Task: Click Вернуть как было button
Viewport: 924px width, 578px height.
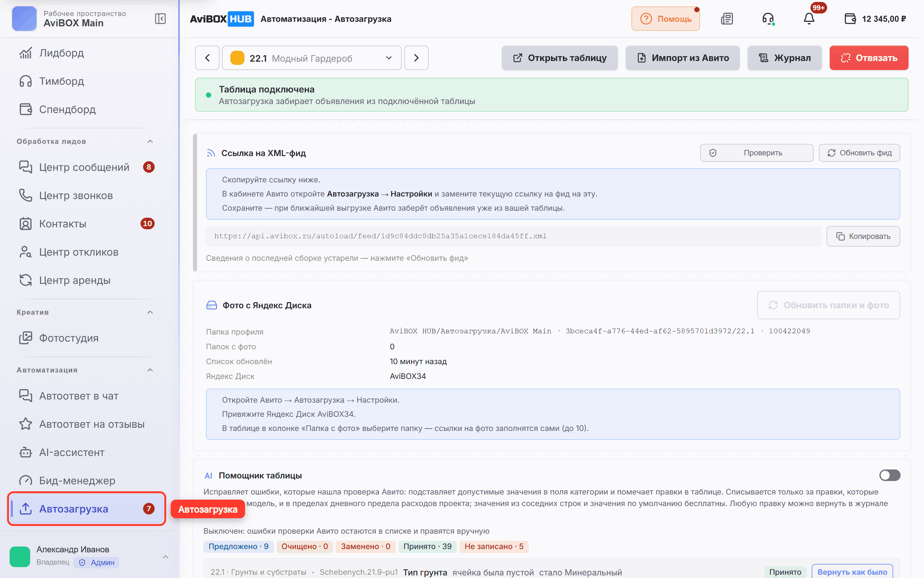Action: coord(852,572)
